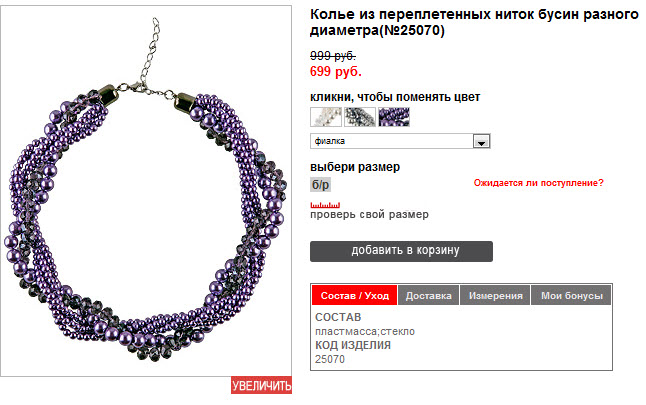Select size б/р option
646x405 pixels.
(321, 185)
